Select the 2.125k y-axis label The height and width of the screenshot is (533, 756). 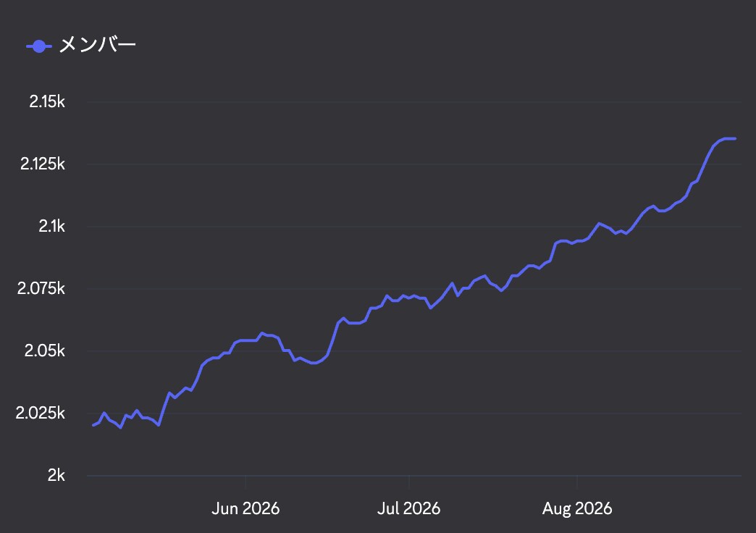[43, 164]
